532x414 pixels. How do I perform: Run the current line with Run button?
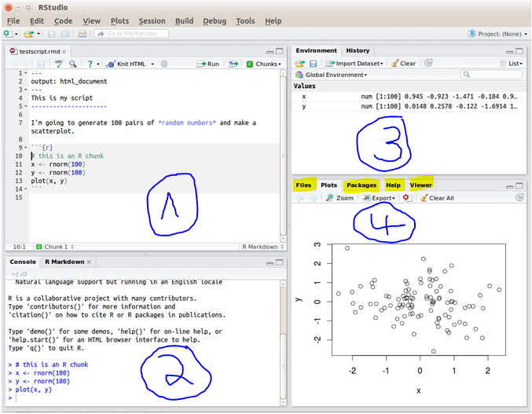(x=208, y=64)
